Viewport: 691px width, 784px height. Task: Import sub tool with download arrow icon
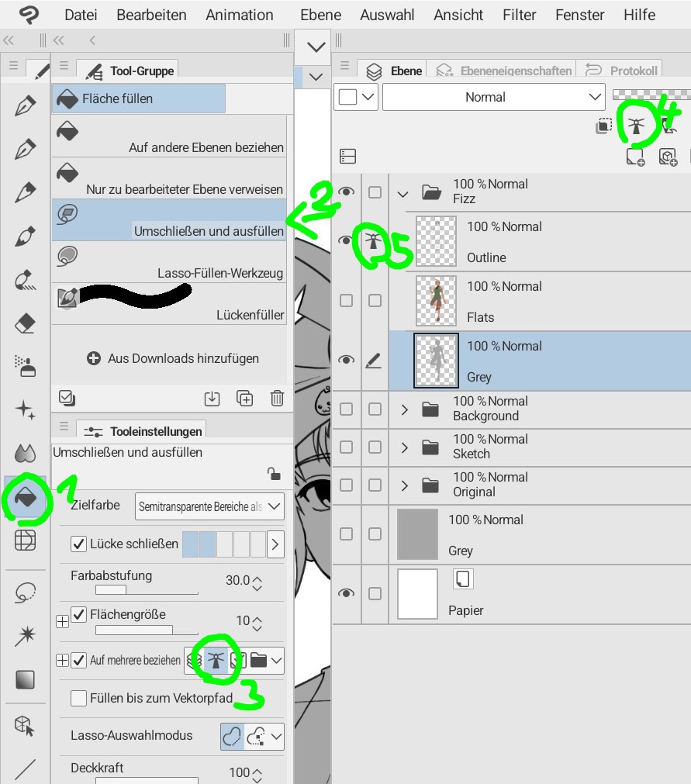[212, 399]
